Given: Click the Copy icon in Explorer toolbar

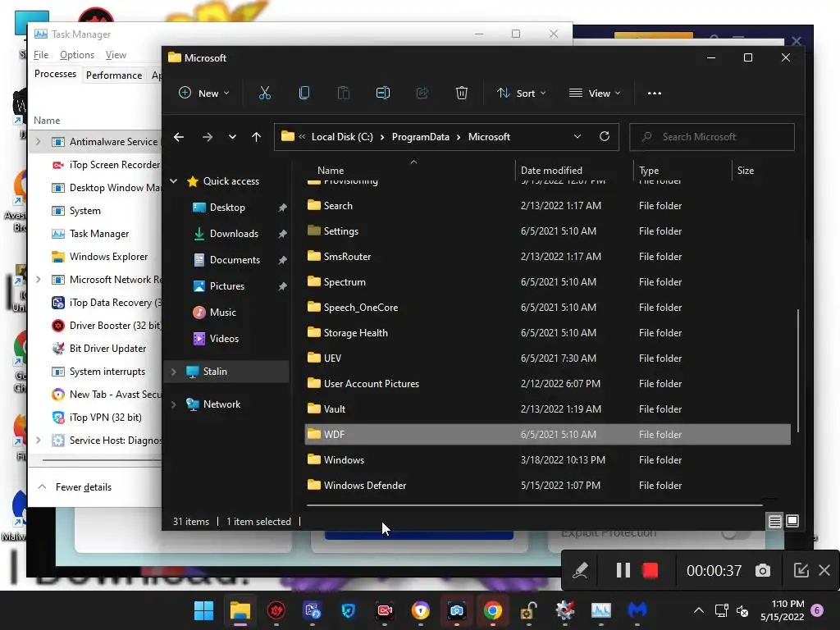Looking at the screenshot, I should (304, 94).
